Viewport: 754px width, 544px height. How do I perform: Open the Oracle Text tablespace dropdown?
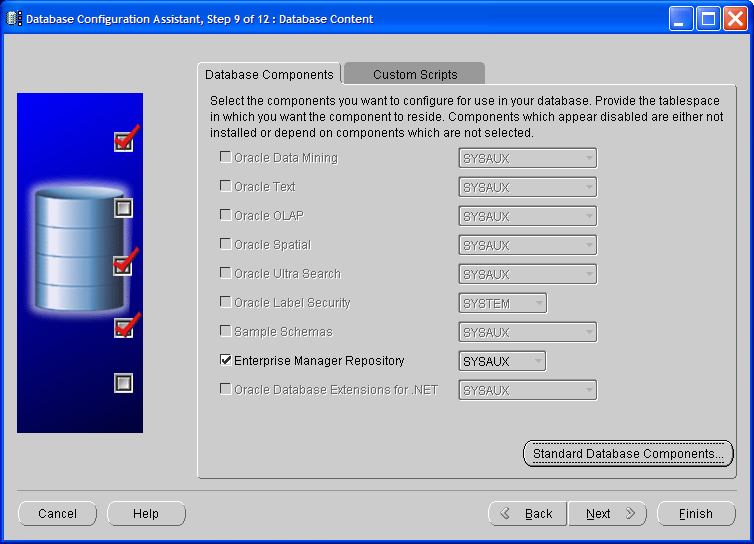pyautogui.click(x=528, y=187)
